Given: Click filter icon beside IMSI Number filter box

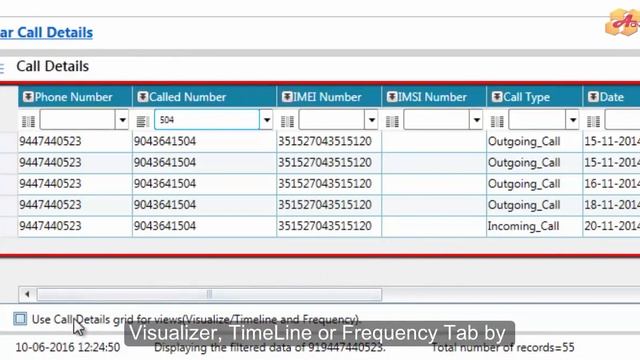Looking at the screenshot, I should pos(392,121).
